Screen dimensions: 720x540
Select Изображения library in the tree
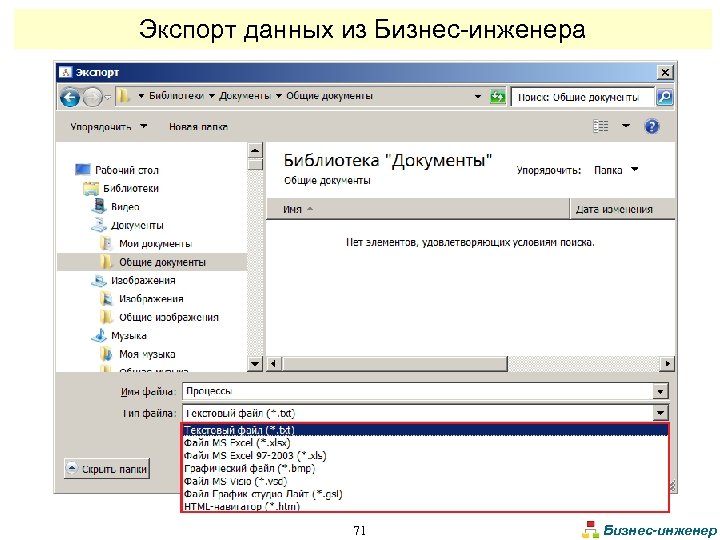(143, 281)
